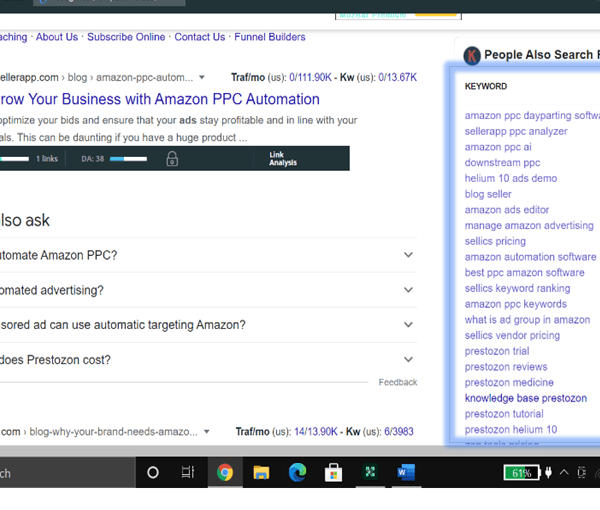Click Feedback below People also ask
The width and height of the screenshot is (600, 510).
(398, 382)
